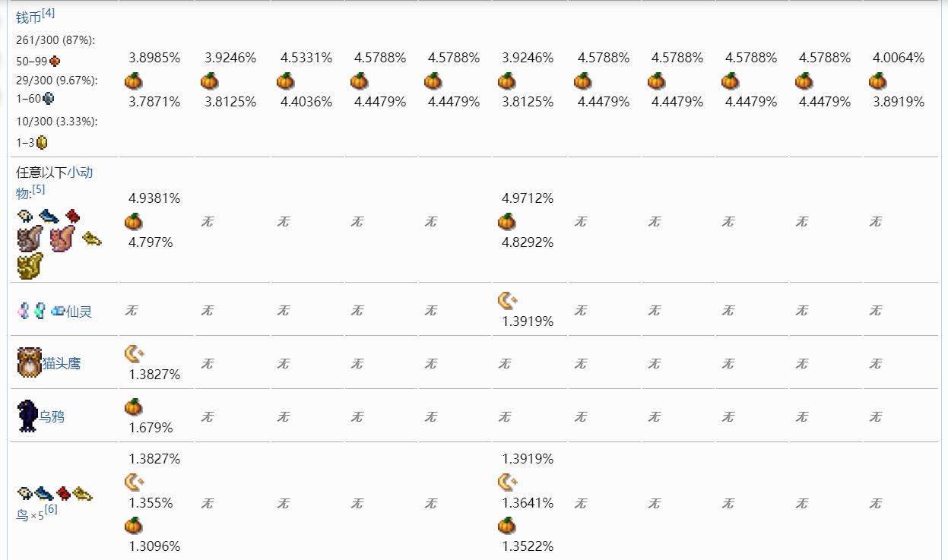Click the gold squirrel sprite
Viewport: 948px width, 560px height.
tap(30, 265)
